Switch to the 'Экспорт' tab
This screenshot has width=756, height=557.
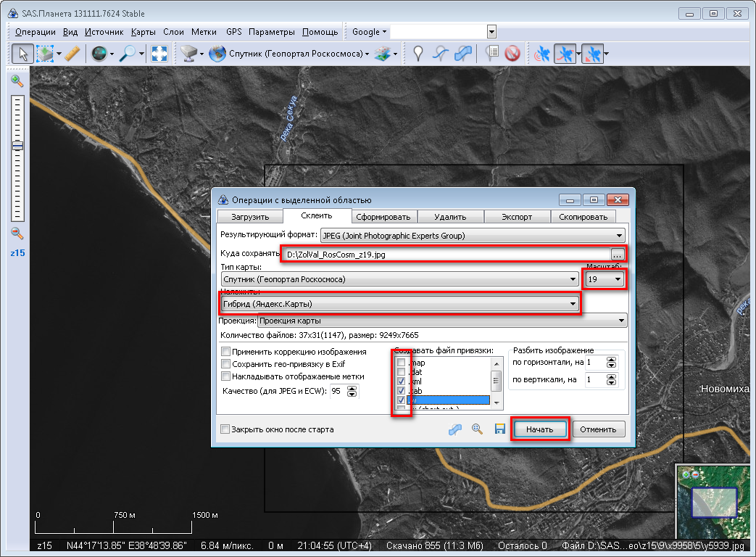[x=517, y=217]
